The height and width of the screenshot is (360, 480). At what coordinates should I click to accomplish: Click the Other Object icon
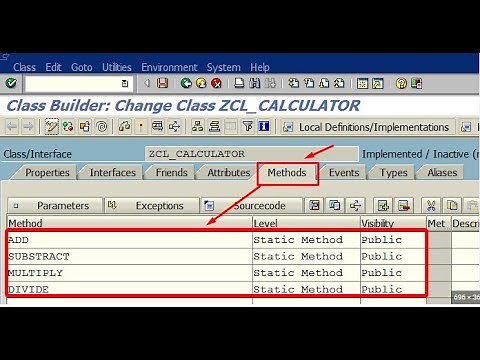click(x=85, y=127)
